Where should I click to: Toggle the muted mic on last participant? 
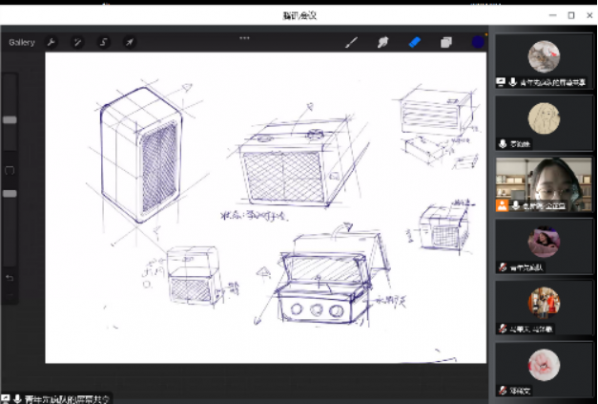[x=503, y=390]
